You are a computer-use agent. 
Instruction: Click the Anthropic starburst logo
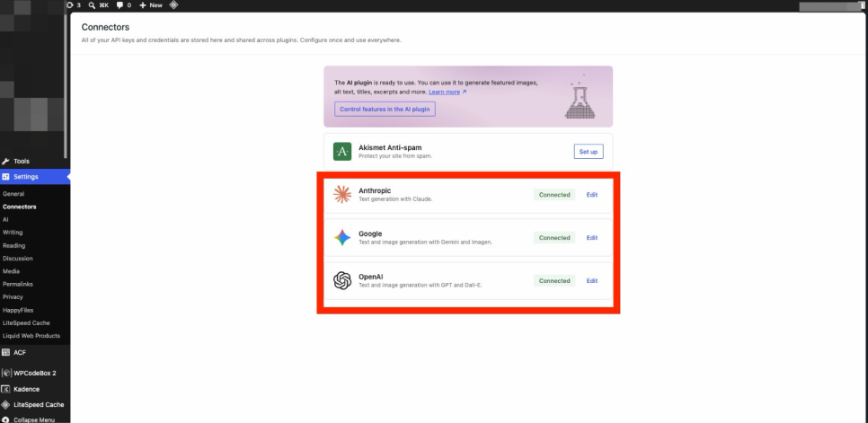(342, 195)
